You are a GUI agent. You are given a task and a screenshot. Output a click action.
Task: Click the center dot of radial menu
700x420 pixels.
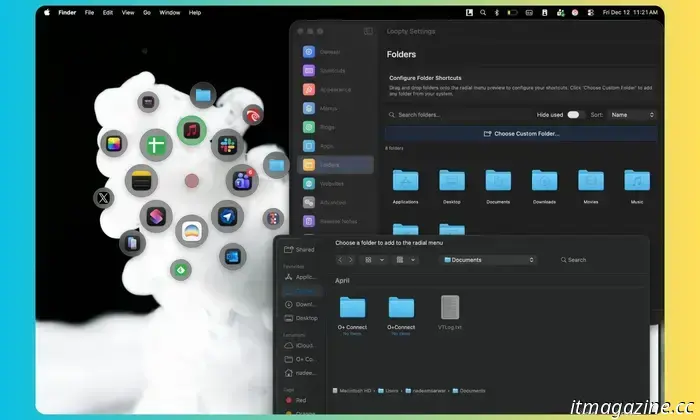point(192,181)
